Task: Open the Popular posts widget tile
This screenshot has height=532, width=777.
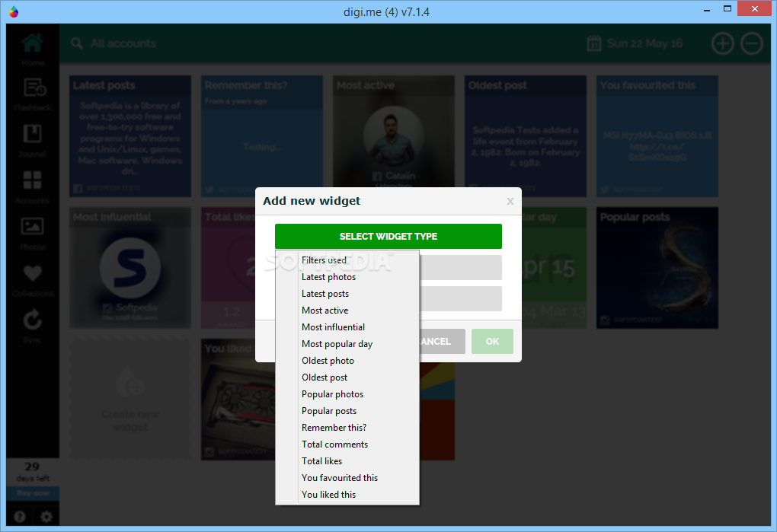Action: coord(657,268)
